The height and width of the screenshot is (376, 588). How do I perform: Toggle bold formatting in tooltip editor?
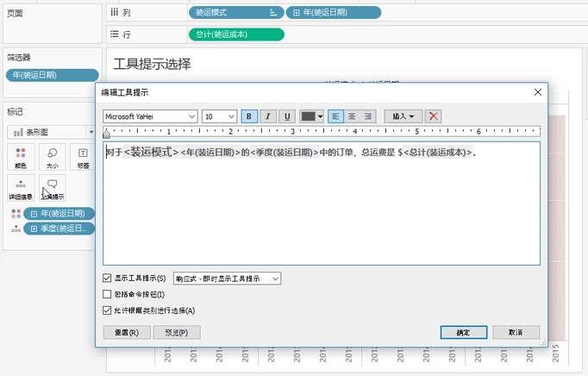[x=249, y=116]
